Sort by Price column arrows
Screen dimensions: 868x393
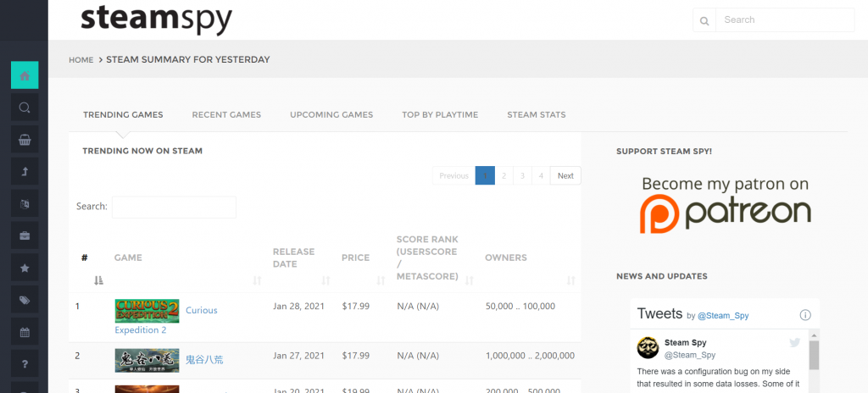381,280
